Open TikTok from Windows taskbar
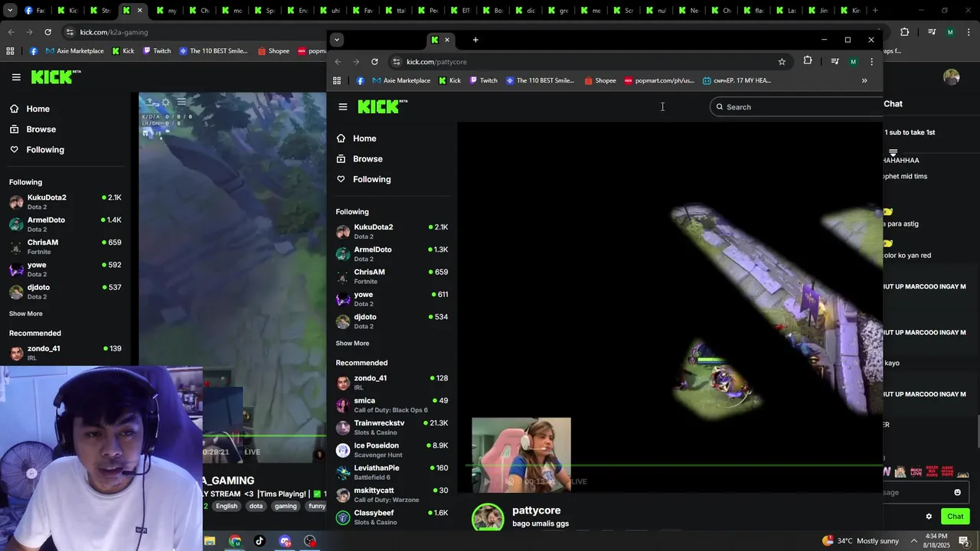Image resolution: width=980 pixels, height=551 pixels. click(x=260, y=541)
